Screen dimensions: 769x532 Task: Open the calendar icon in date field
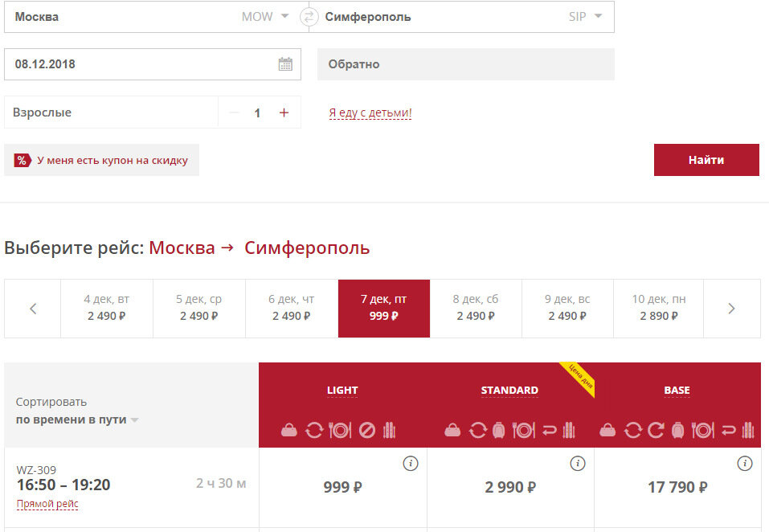tap(285, 64)
